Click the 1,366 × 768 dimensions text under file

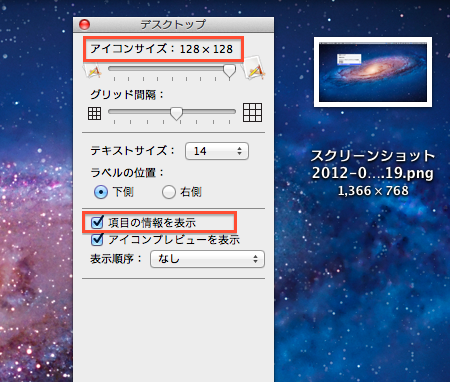pyautogui.click(x=373, y=191)
